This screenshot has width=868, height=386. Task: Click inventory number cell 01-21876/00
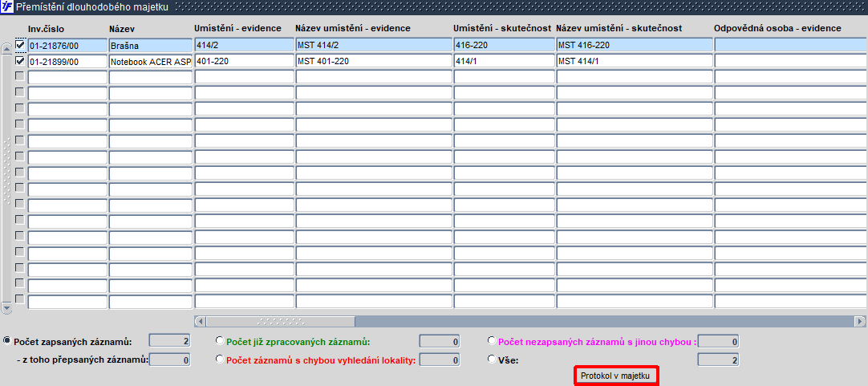[67, 46]
